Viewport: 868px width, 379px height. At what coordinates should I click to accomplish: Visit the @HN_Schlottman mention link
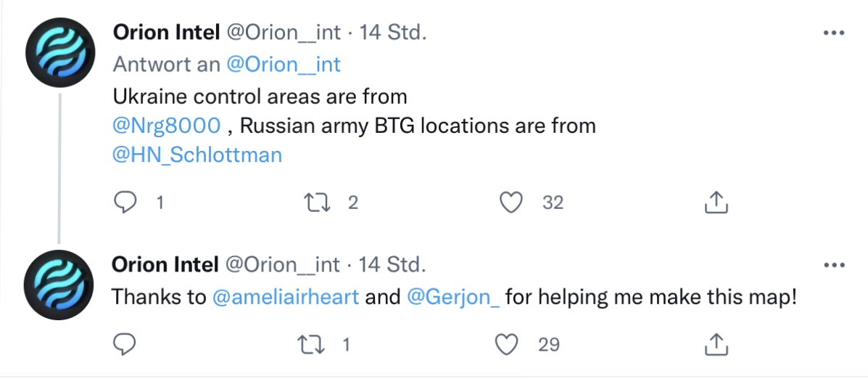click(x=197, y=155)
